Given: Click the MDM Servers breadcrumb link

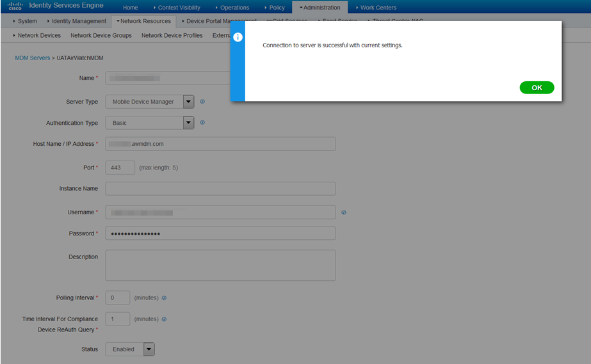Looking at the screenshot, I should (33, 58).
